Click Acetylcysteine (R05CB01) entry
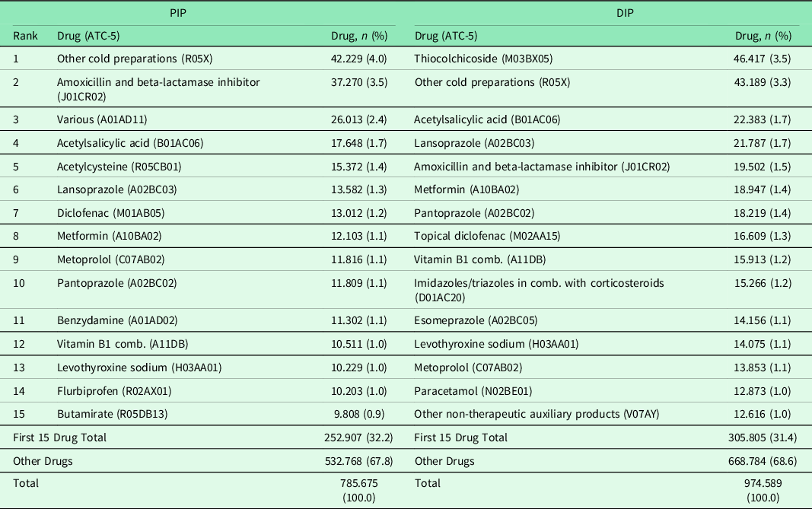The image size is (812, 509). point(119,166)
